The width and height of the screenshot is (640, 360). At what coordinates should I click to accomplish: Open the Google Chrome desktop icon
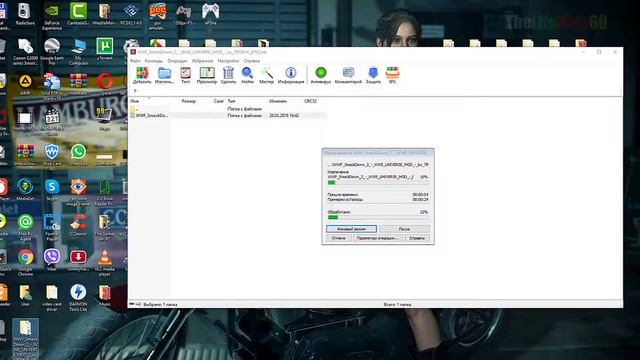[25, 262]
